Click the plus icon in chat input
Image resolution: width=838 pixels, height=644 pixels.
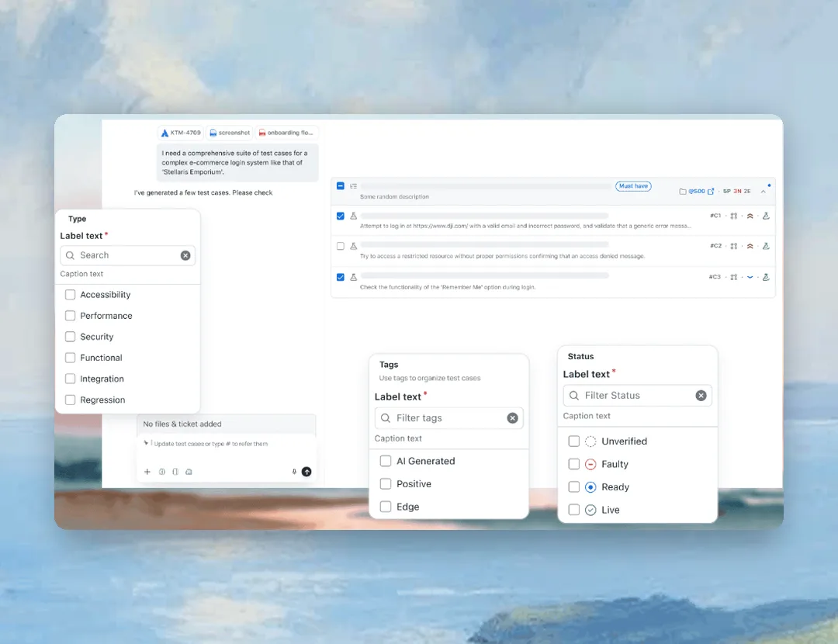(147, 472)
